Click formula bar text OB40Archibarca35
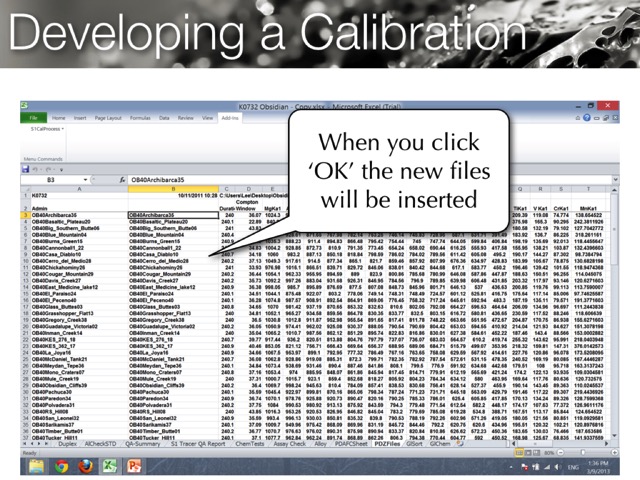 (x=158, y=180)
